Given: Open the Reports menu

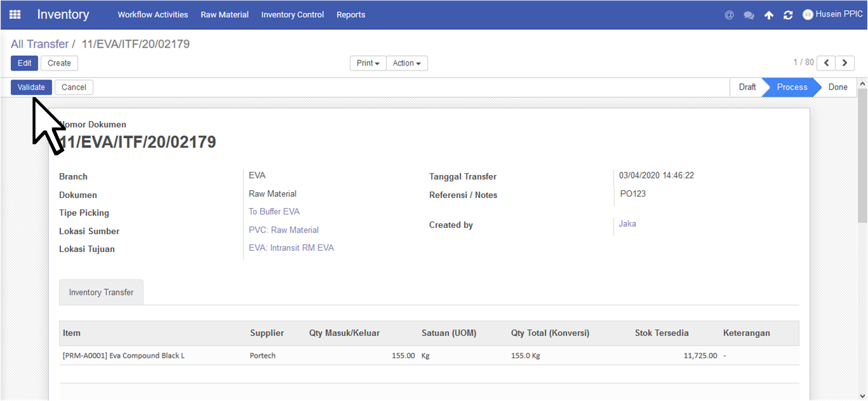Looking at the screenshot, I should point(351,15).
